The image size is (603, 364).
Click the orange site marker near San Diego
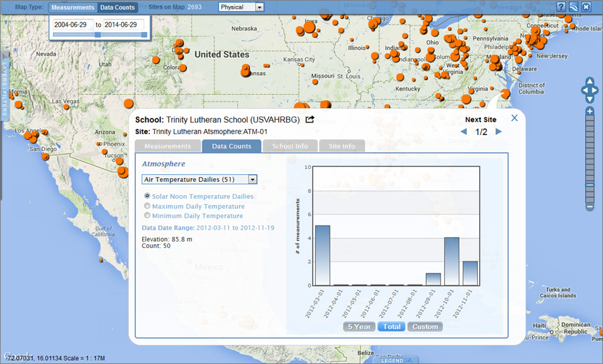click(45, 156)
